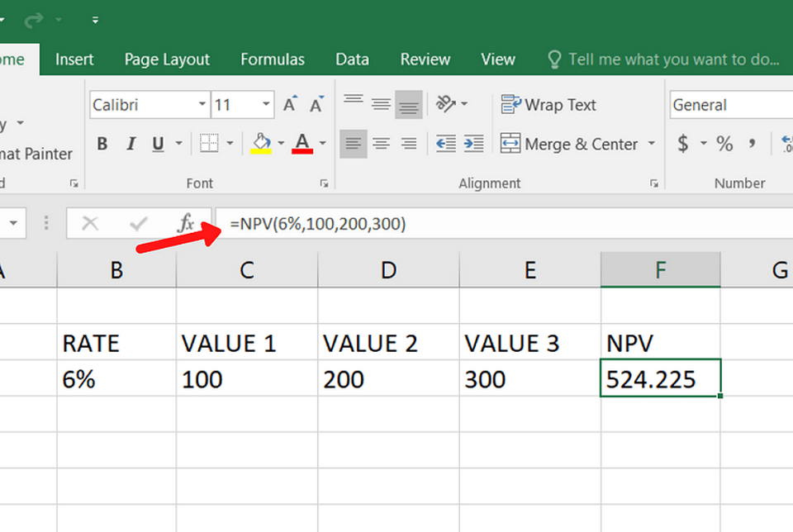The height and width of the screenshot is (532, 793).
Task: Click the Insert Function fx icon
Action: point(186,223)
